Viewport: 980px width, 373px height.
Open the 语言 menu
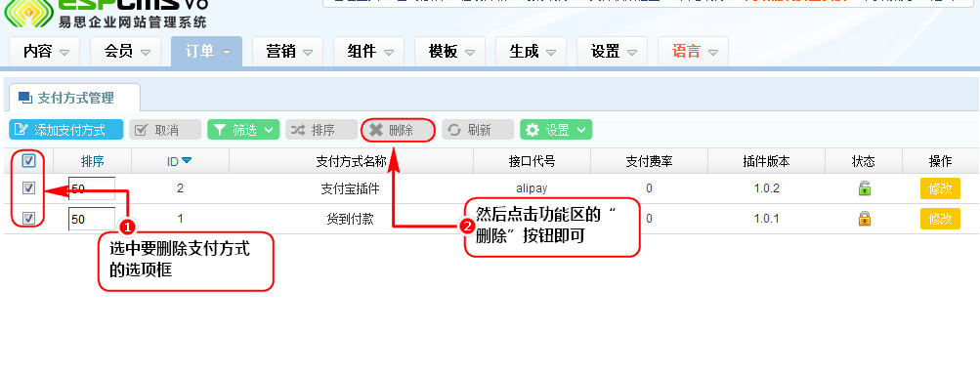[693, 51]
